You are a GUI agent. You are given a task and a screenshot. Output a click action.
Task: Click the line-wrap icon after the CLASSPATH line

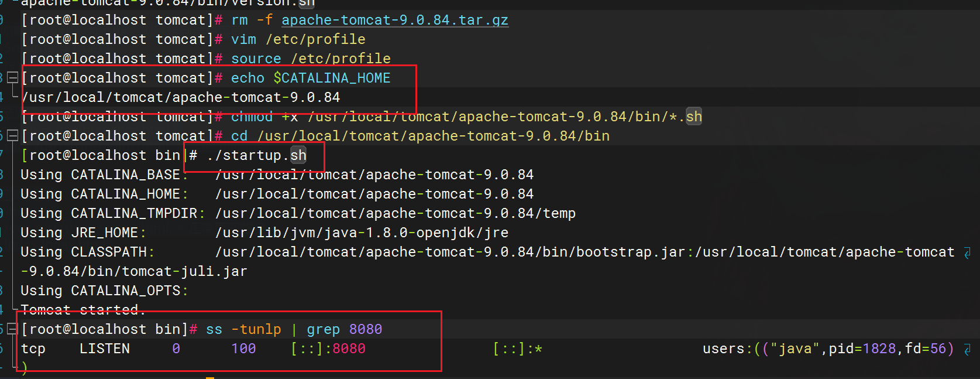967,252
